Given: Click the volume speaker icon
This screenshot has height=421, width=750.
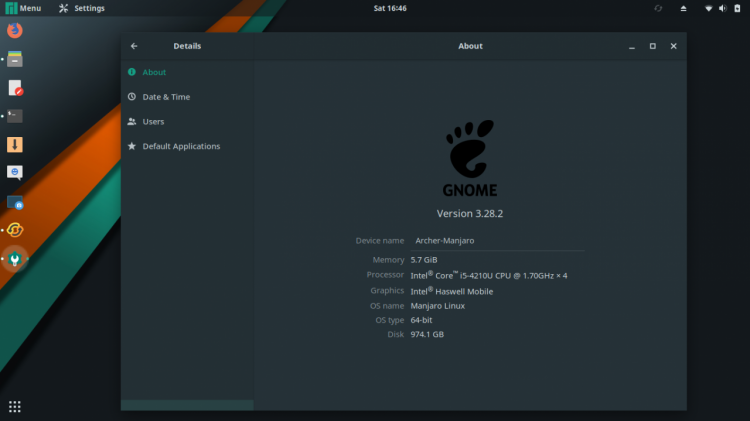Looking at the screenshot, I should 723,8.
